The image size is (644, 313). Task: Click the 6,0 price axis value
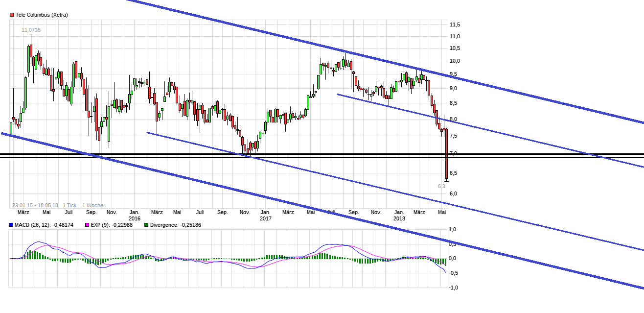point(453,194)
